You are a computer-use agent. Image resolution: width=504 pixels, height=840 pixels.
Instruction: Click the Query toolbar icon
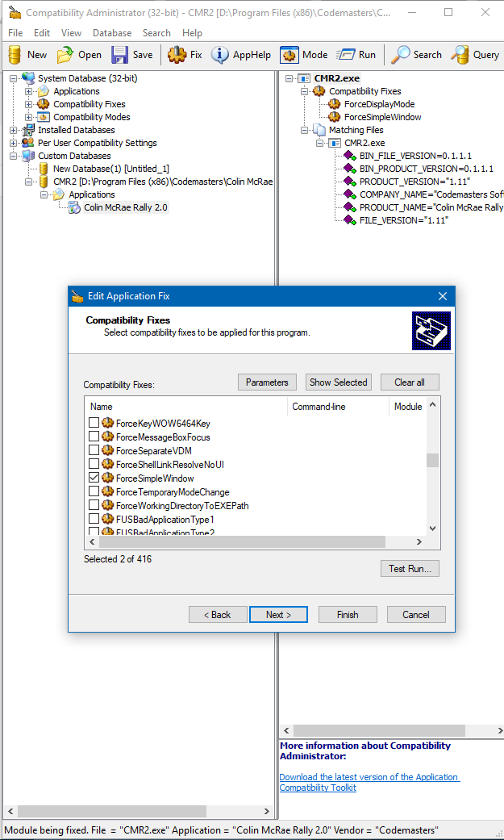(460, 55)
